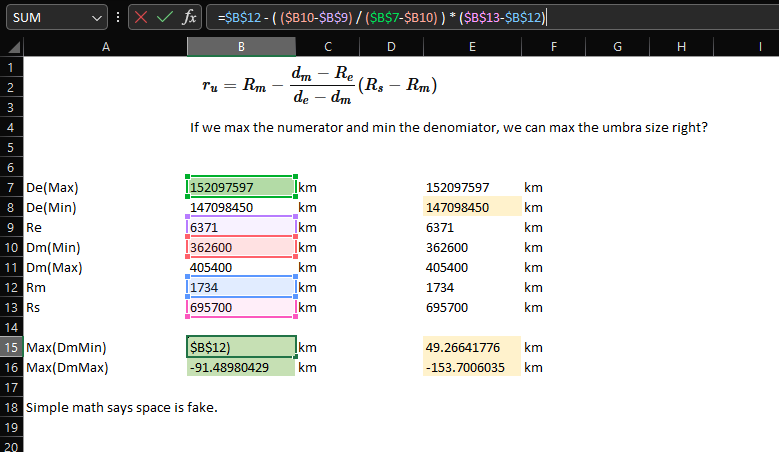The width and height of the screenshot is (779, 452).
Task: Click the cell showing 49.26641776
Action: [x=471, y=347]
